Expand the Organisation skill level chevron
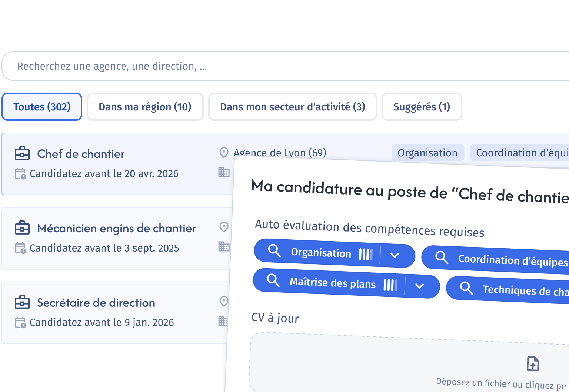This screenshot has width=569, height=392. pyautogui.click(x=395, y=255)
